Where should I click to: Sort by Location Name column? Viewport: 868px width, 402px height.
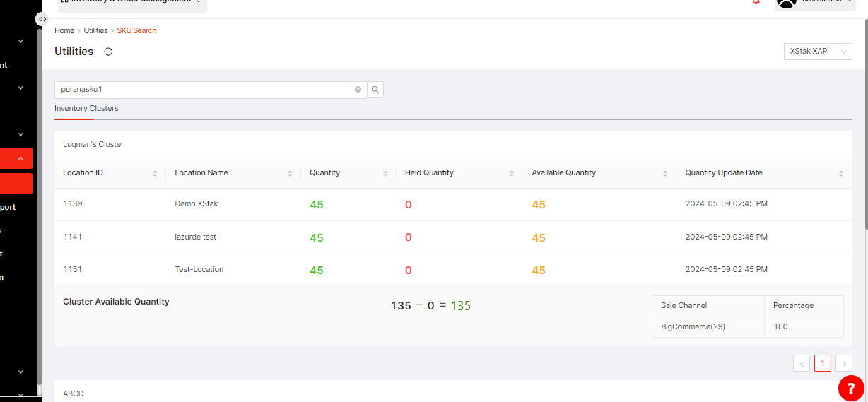point(290,173)
